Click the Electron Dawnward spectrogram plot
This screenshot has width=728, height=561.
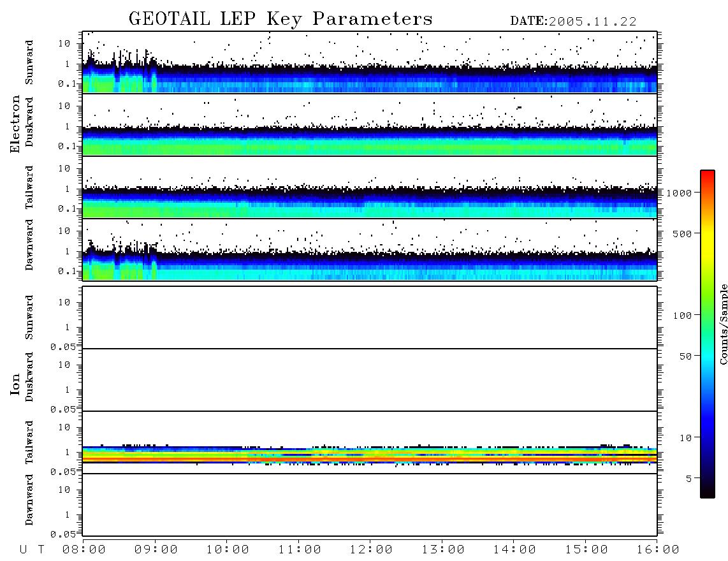pyautogui.click(x=370, y=249)
